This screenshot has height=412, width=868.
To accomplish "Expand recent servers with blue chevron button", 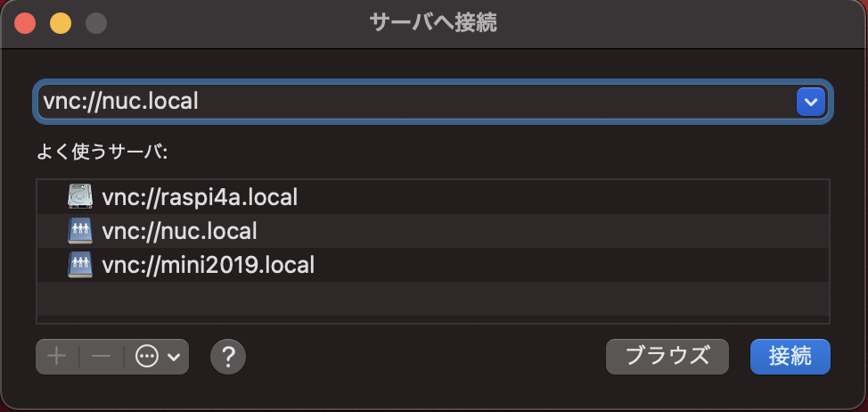I will pos(810,102).
